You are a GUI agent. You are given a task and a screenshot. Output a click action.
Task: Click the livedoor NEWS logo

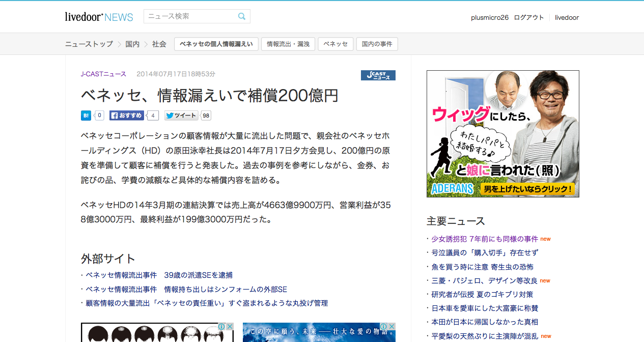[x=99, y=17]
